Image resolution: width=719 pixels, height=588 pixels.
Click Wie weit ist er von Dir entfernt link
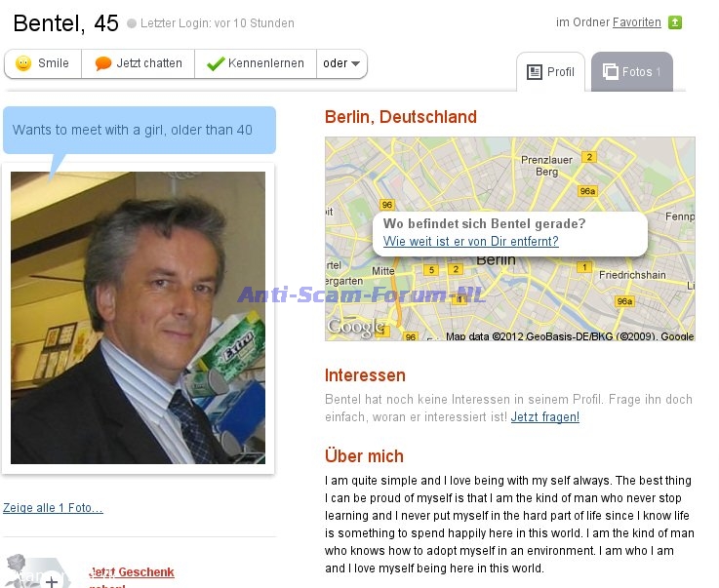point(470,241)
